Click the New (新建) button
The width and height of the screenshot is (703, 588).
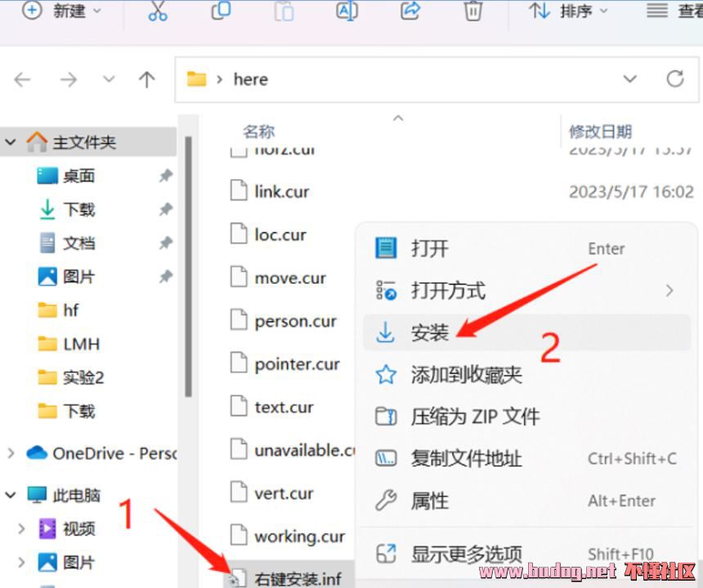coord(61,11)
